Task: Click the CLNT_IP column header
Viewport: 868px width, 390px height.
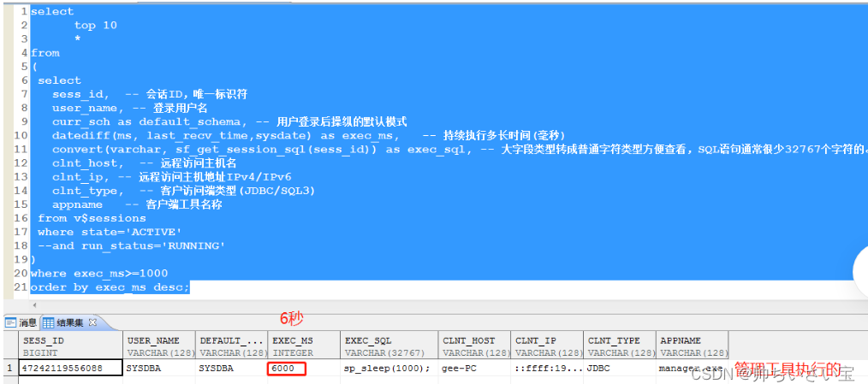Action: click(x=548, y=346)
